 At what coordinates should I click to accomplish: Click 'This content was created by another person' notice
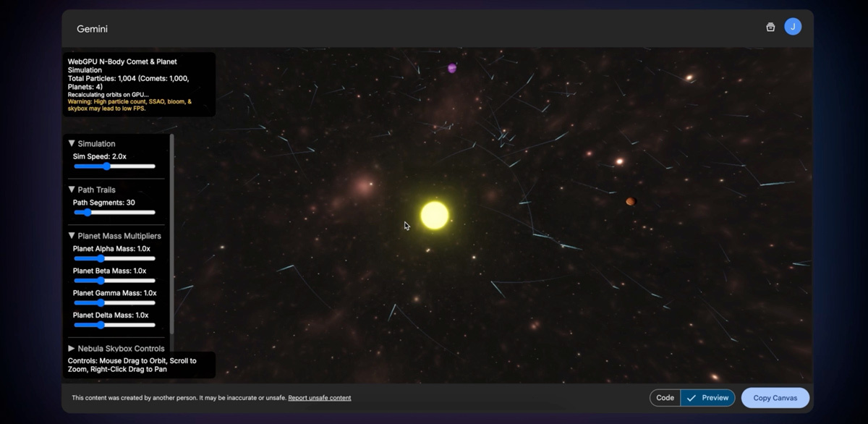(179, 398)
